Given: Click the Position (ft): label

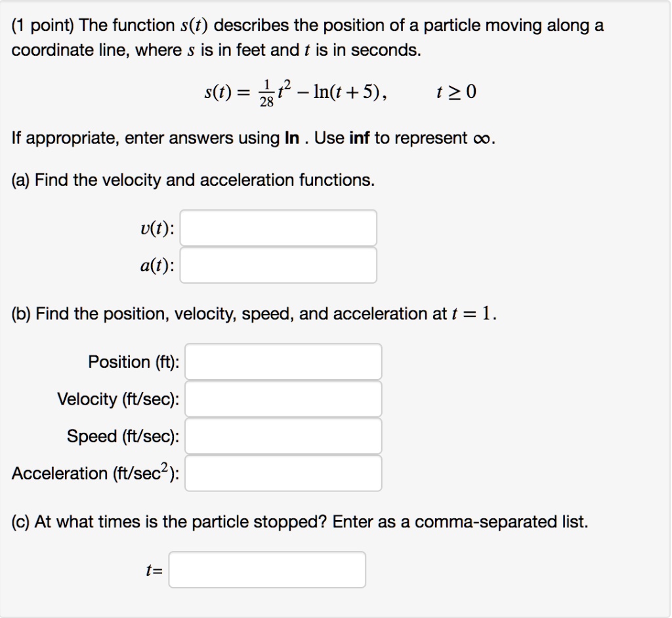Looking at the screenshot, I should 133,362.
